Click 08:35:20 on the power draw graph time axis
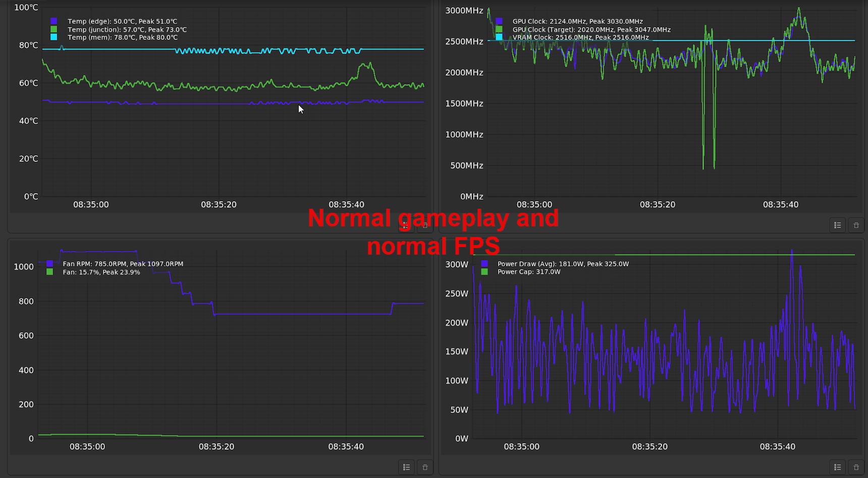 (649, 447)
